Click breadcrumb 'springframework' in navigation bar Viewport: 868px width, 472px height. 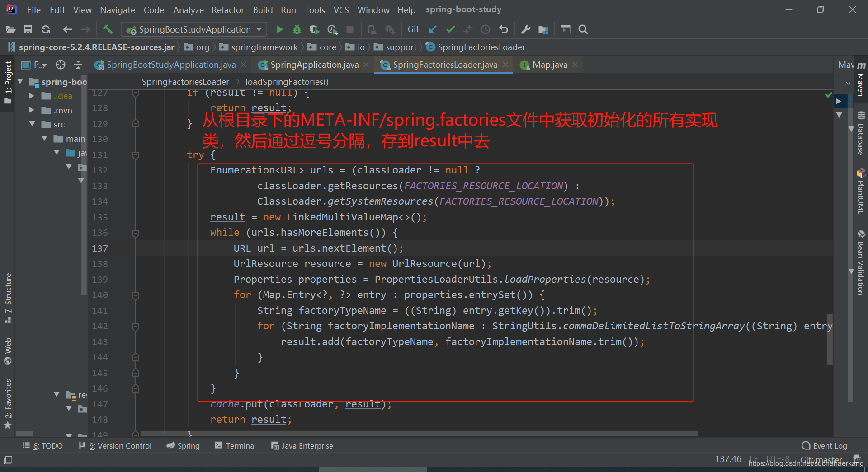264,47
